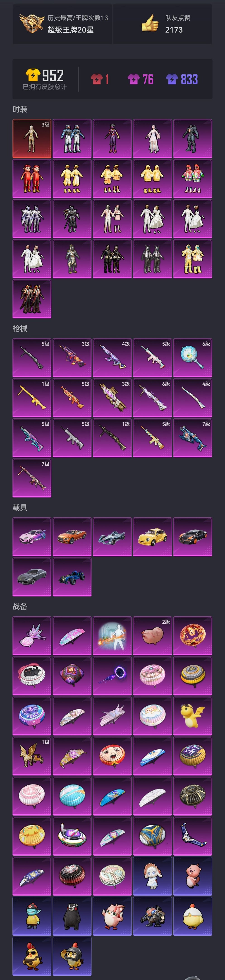Select the yellow taxi vehicle skin
Image resolution: width=225 pixels, height=980 pixels.
pyautogui.click(x=152, y=537)
